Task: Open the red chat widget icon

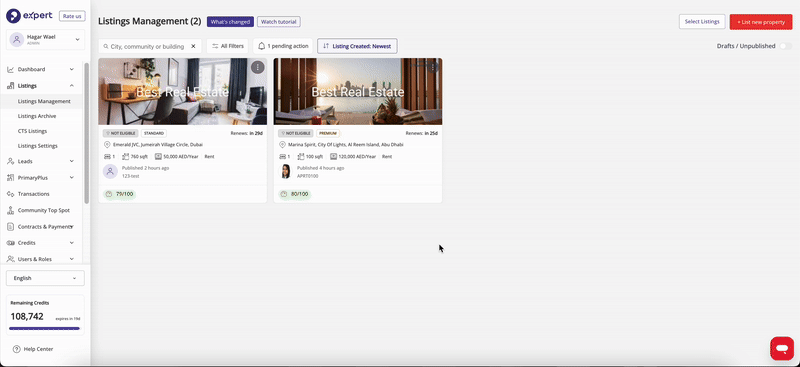Action: (782, 349)
